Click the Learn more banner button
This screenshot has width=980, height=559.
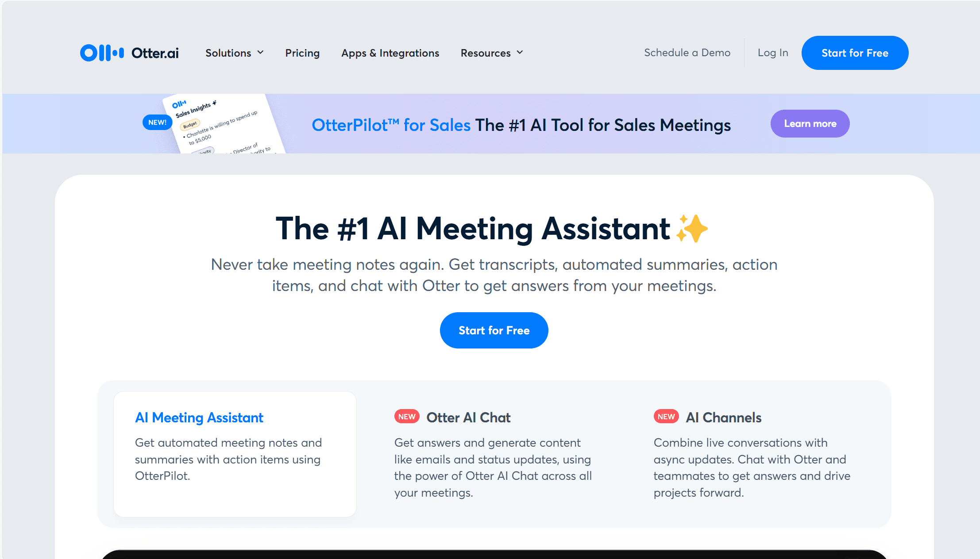coord(810,123)
